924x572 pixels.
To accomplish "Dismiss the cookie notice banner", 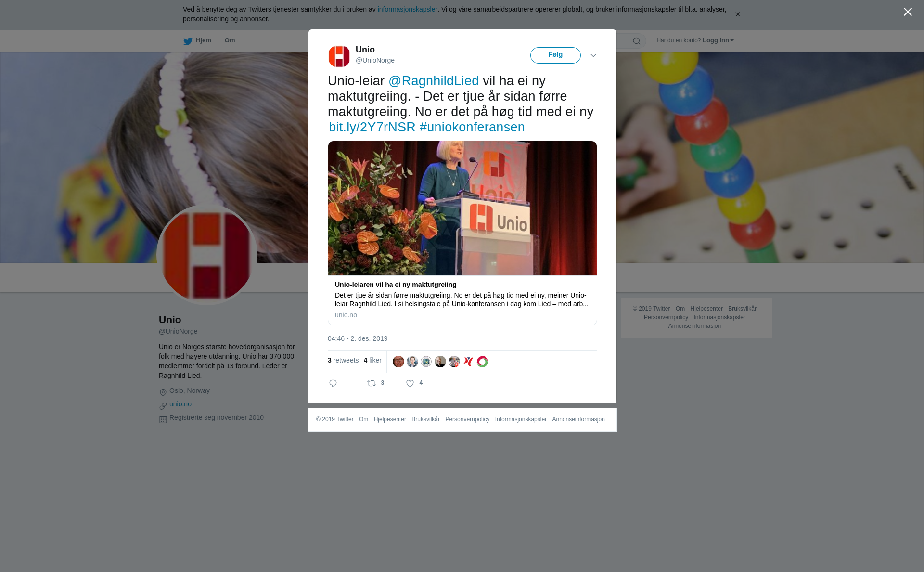I will tap(737, 14).
